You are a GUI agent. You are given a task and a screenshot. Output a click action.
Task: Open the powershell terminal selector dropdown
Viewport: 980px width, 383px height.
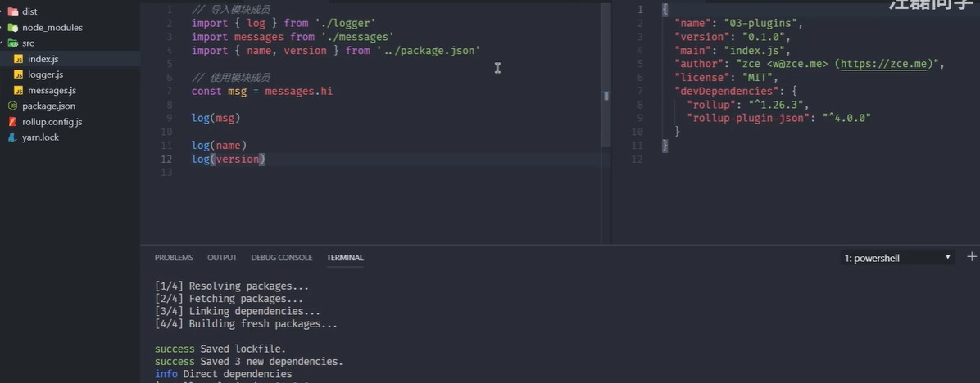[898, 258]
